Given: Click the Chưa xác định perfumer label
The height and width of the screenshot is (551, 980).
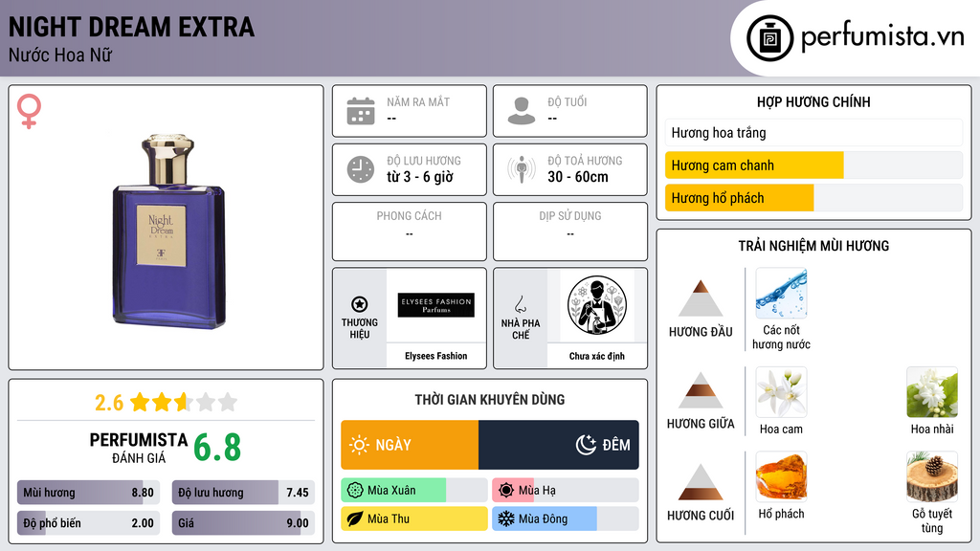Looking at the screenshot, I should pyautogui.click(x=597, y=356).
